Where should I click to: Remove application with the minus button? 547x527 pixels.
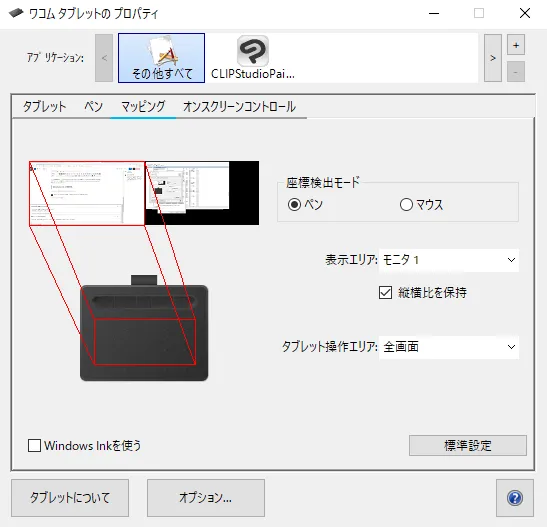[x=516, y=71]
